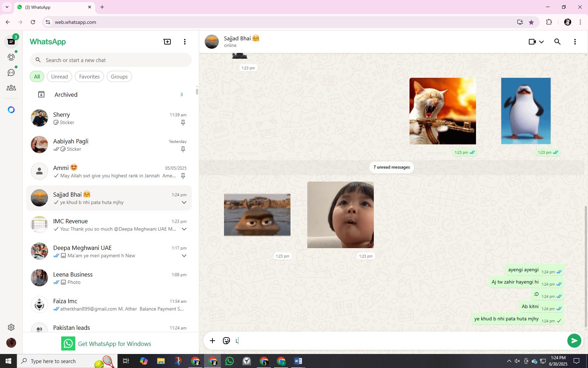588x368 pixels.
Task: Open tab search dropdown in Chrome
Action: click(7, 7)
